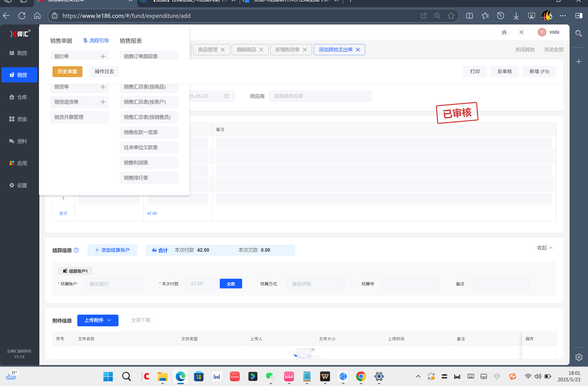
Task: Close the 商品管理 tab
Action: pos(223,50)
